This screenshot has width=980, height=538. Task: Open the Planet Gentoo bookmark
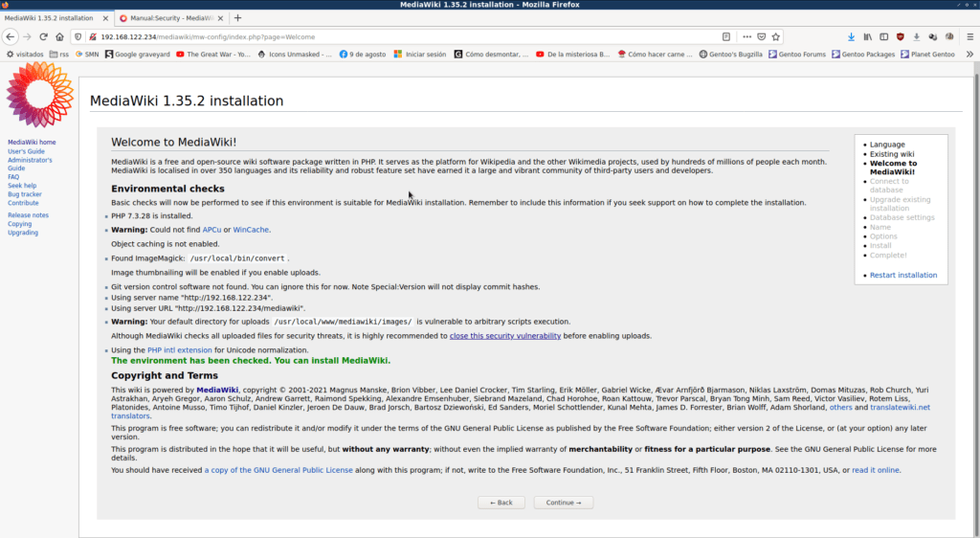click(x=927, y=55)
